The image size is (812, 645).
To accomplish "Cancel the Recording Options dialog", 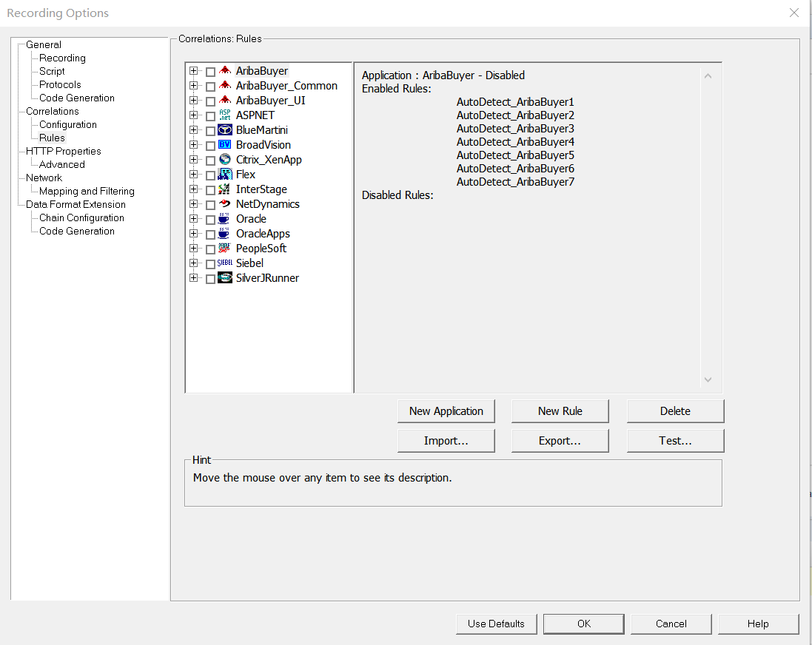I will [x=671, y=624].
